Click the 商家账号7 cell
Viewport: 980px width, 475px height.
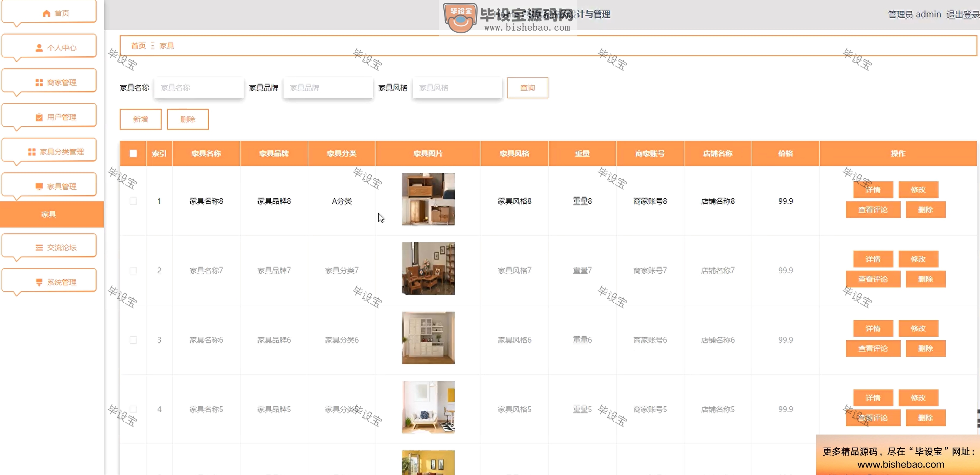click(650, 271)
